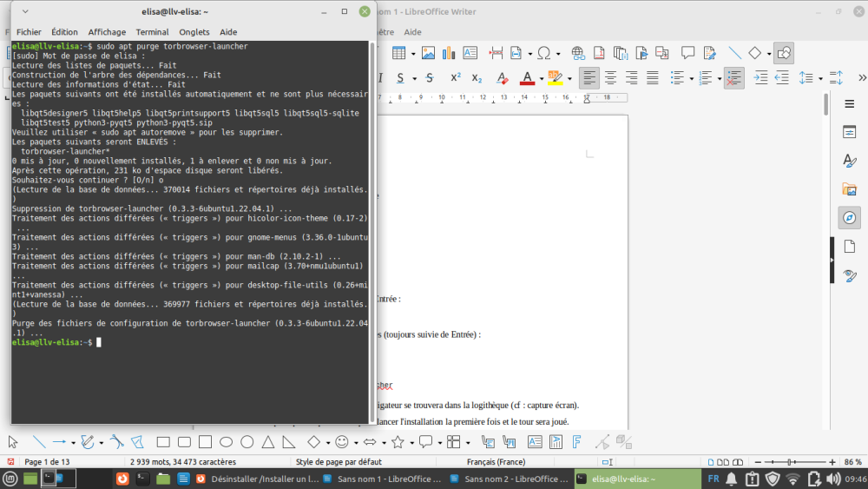This screenshot has width=868, height=489.
Task: Open the sidebar Gallery panel
Action: point(850,188)
